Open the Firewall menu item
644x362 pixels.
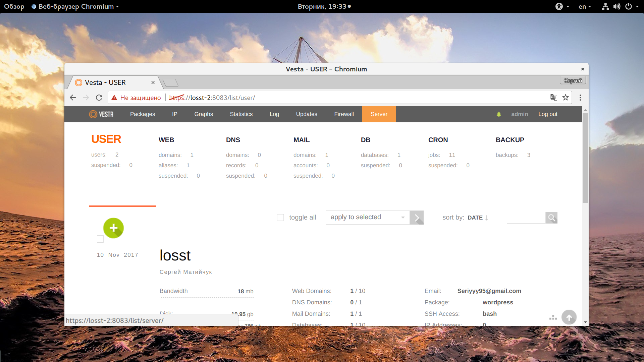point(344,114)
